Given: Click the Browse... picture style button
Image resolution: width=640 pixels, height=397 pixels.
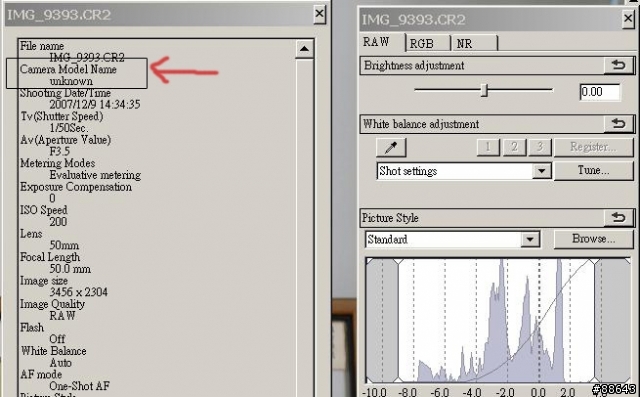Looking at the screenshot, I should click(593, 239).
